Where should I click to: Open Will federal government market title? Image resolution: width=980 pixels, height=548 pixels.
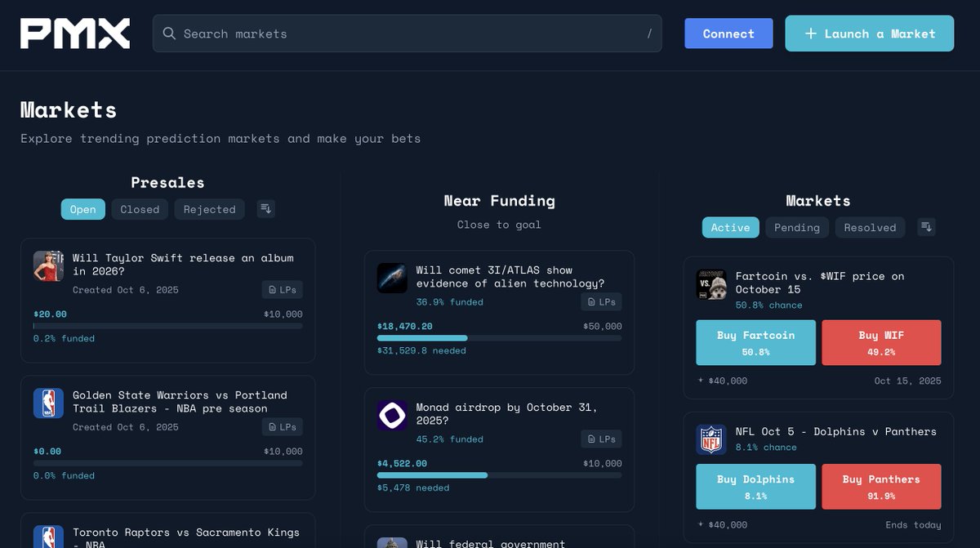pos(491,543)
